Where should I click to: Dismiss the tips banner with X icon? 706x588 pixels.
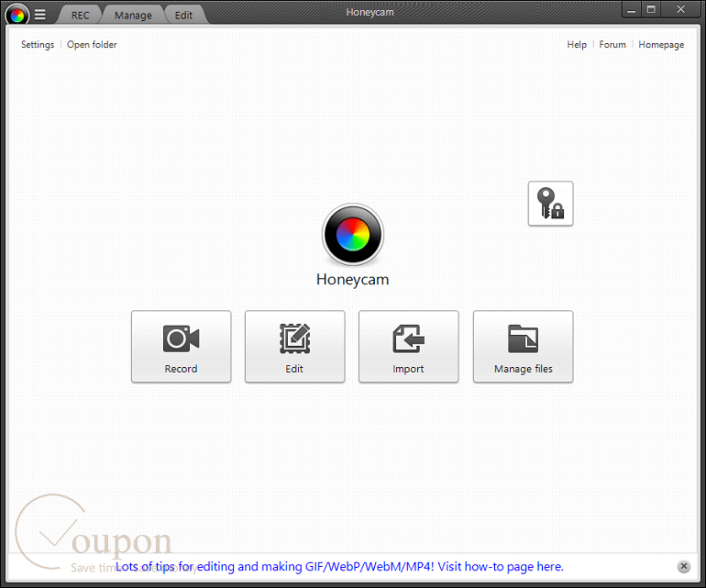pos(684,566)
